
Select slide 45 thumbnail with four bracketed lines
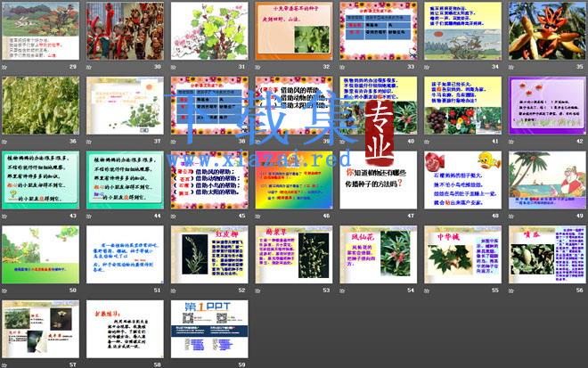tap(209, 180)
